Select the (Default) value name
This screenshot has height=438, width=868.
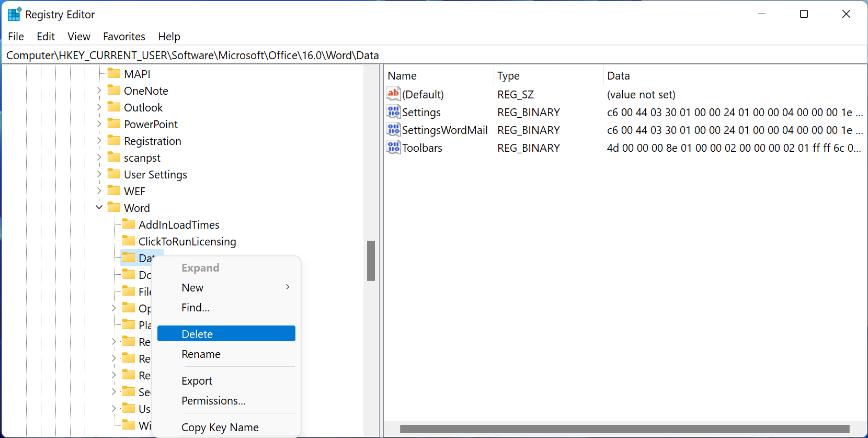pos(422,95)
